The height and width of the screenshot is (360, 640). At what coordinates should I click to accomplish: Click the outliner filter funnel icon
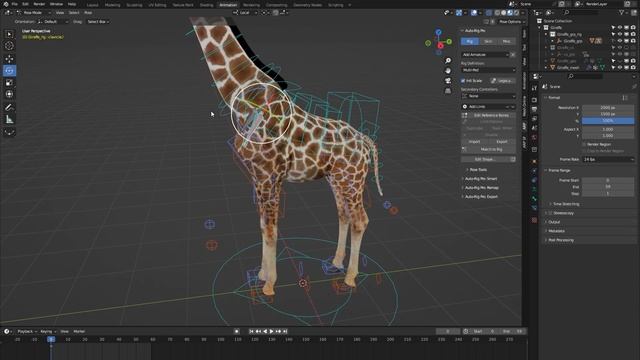(622, 13)
